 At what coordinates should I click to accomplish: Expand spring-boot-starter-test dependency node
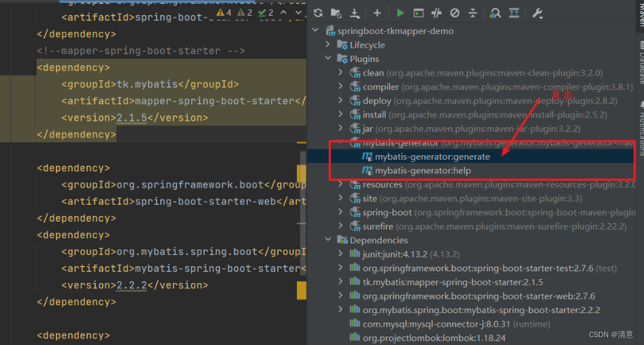pyautogui.click(x=340, y=268)
